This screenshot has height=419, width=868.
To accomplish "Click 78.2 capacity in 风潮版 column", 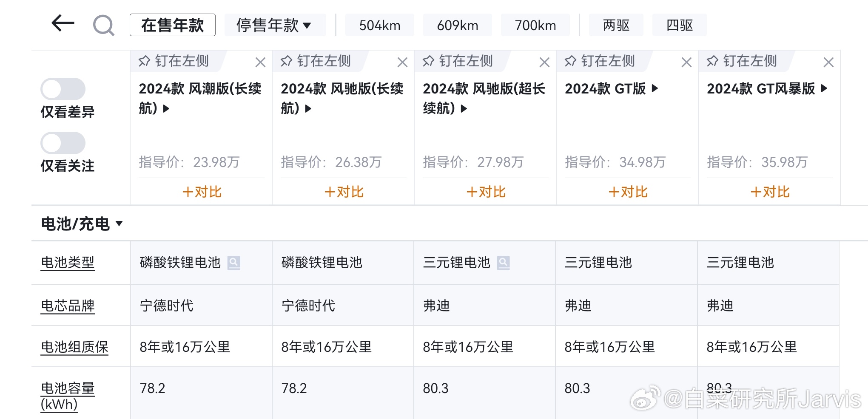I will pyautogui.click(x=152, y=388).
